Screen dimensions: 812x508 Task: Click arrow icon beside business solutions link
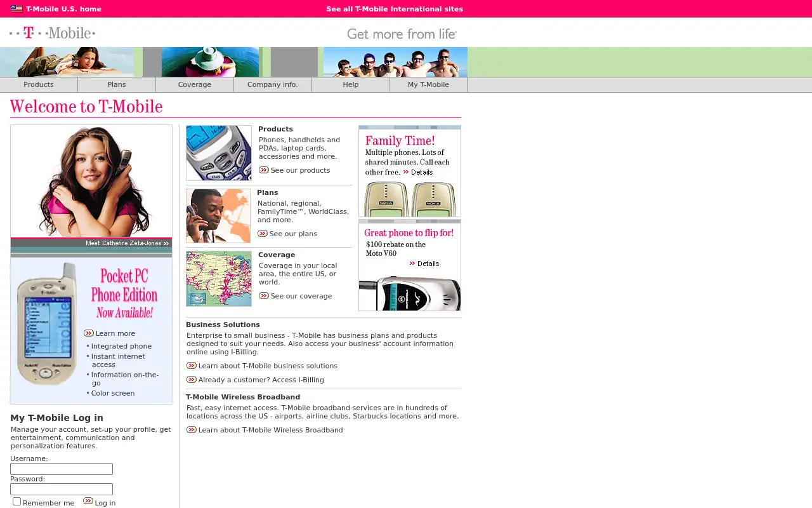pos(192,366)
